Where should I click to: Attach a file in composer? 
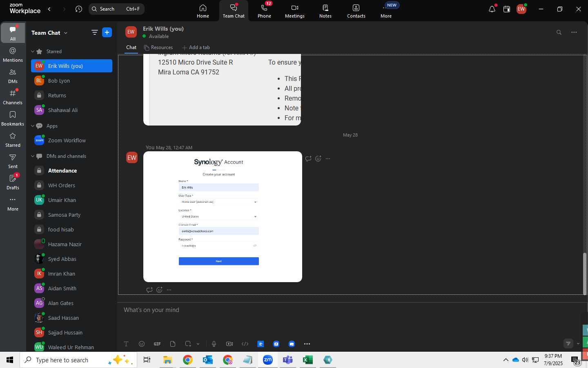[x=173, y=344]
